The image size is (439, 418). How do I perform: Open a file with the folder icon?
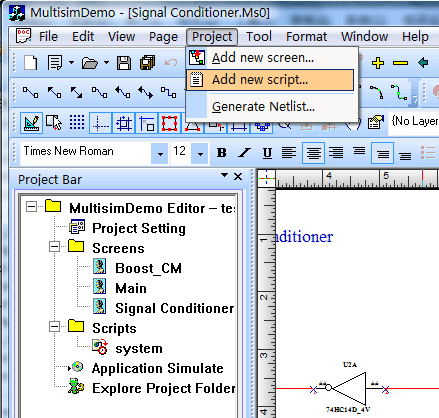point(90,63)
